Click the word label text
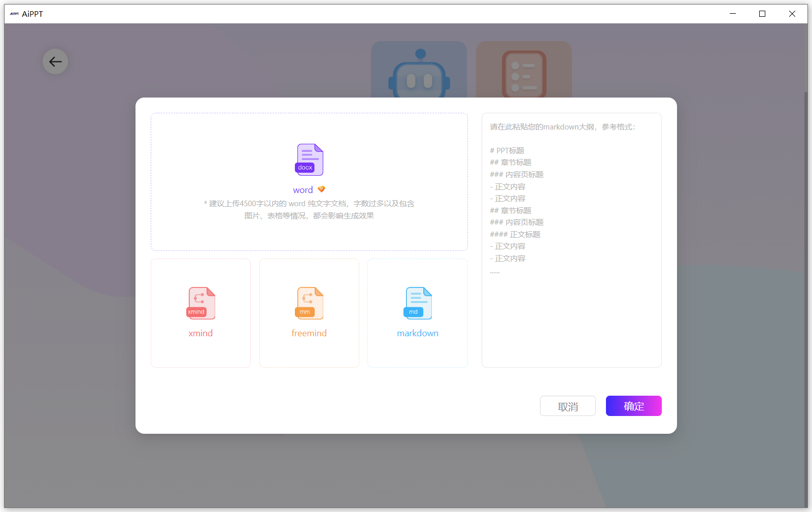 click(x=303, y=190)
